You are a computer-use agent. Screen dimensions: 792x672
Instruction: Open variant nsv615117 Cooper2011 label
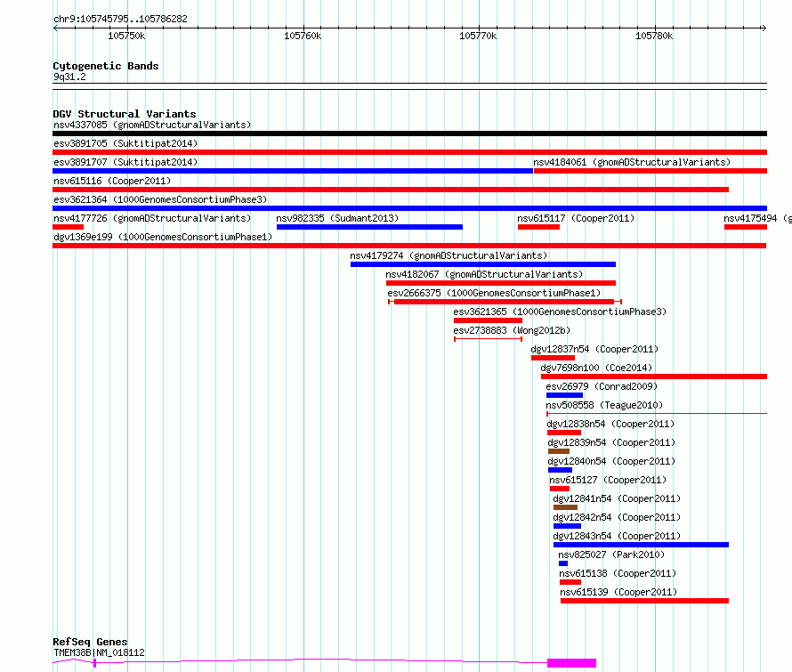[576, 218]
